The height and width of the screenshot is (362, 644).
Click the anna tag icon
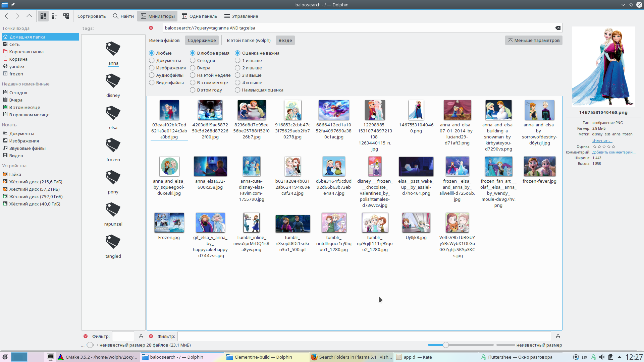point(113,49)
